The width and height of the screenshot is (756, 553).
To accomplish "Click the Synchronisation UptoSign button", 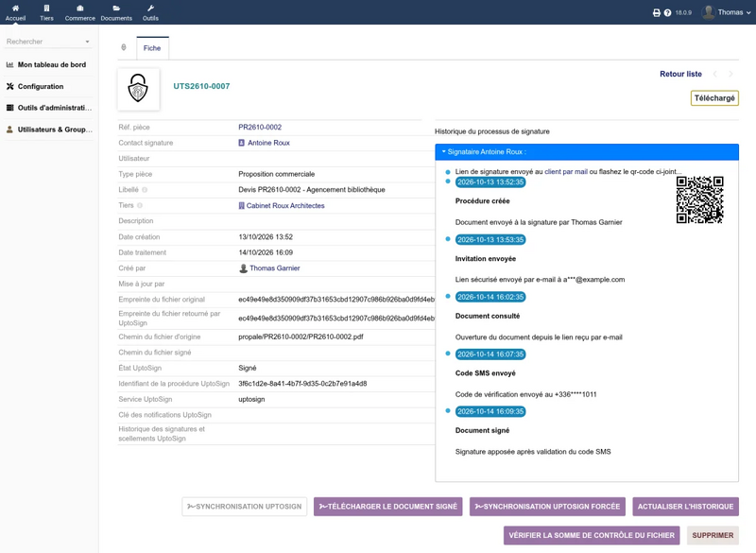I will (x=245, y=507).
